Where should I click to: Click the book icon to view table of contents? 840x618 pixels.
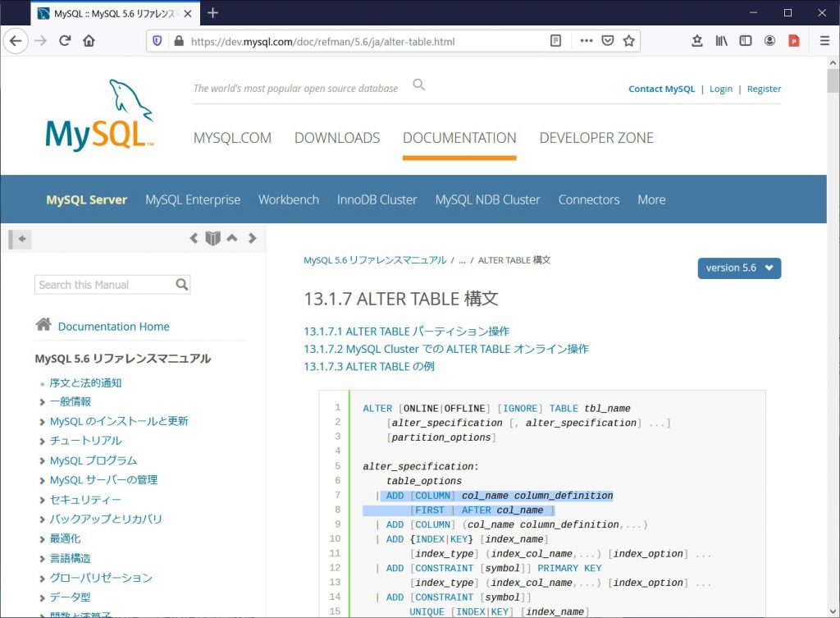(x=212, y=238)
